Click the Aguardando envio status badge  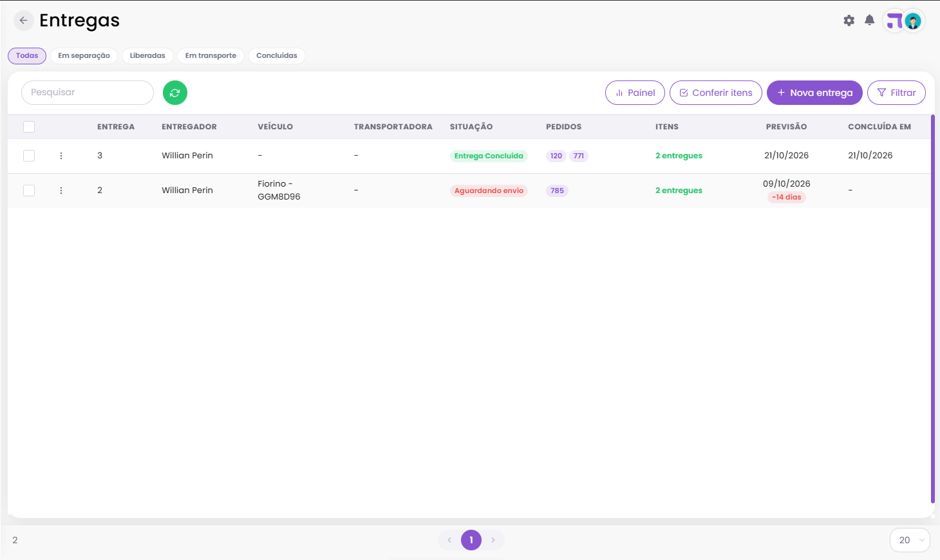489,191
